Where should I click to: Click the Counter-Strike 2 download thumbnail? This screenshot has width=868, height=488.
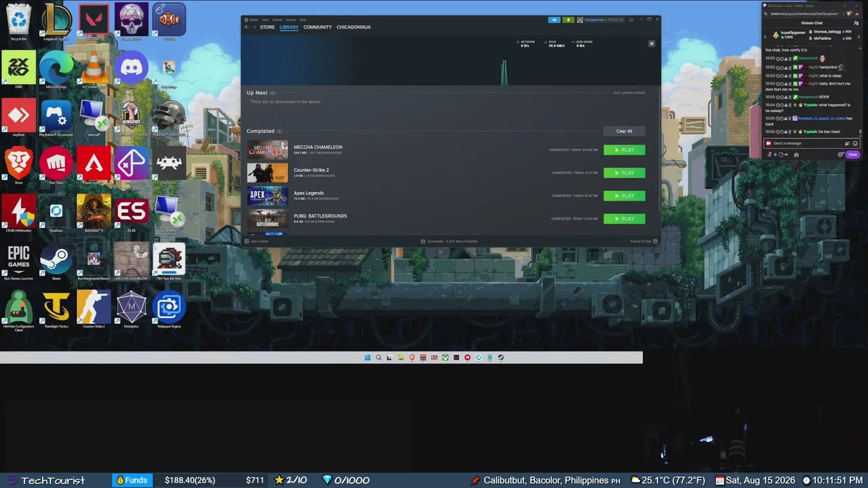267,173
